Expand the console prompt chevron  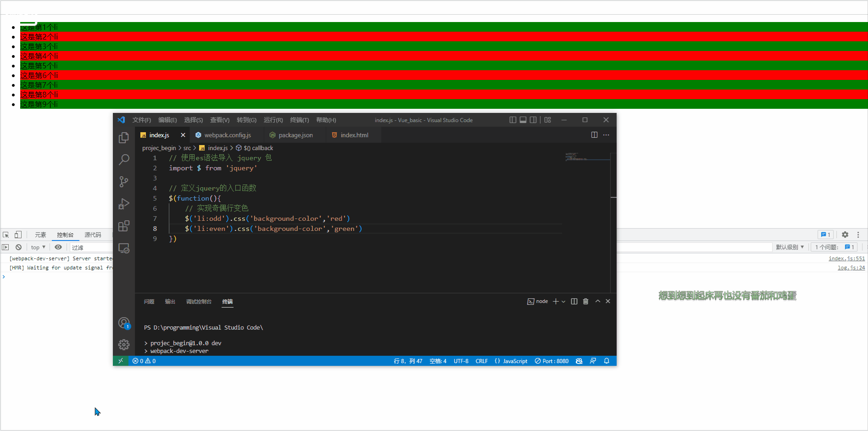tap(4, 277)
